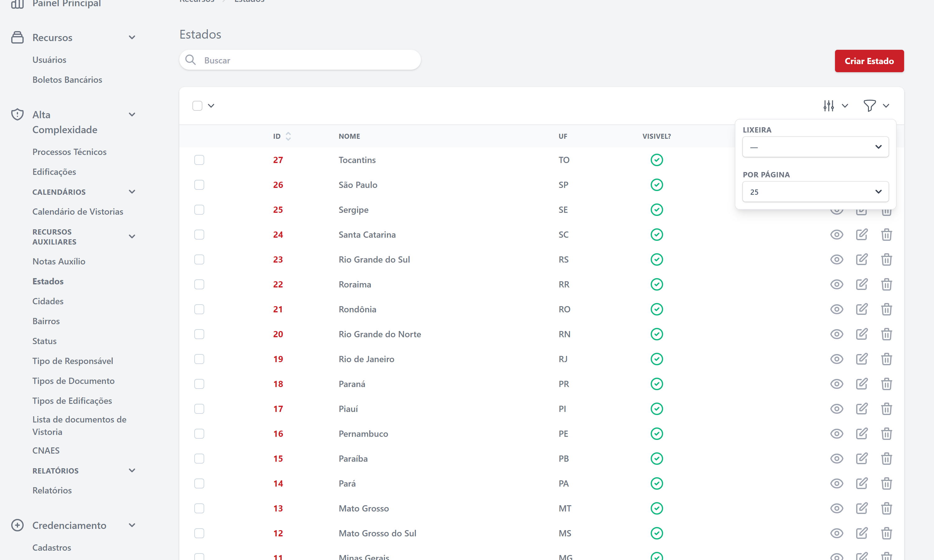Viewport: 934px width, 560px height.
Task: Collapse the Alta Complexidade sidebar section
Action: 132,114
